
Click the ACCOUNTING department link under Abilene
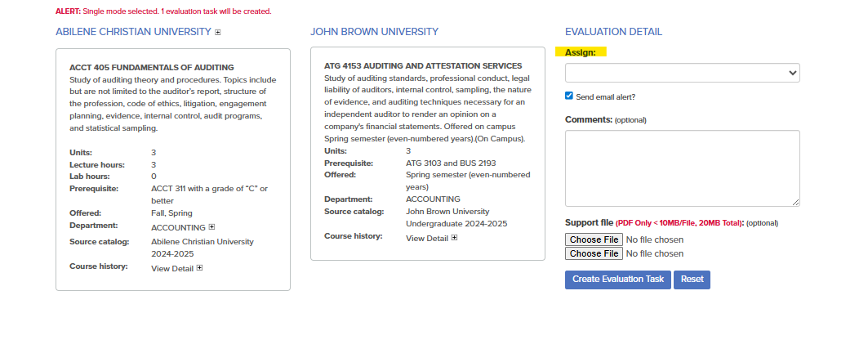point(178,226)
